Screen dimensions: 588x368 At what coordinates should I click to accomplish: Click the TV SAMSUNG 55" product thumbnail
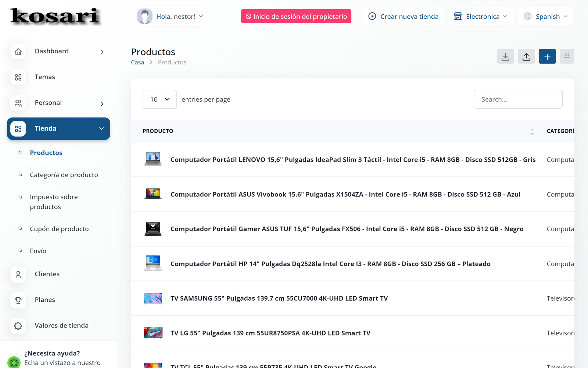coord(153,298)
